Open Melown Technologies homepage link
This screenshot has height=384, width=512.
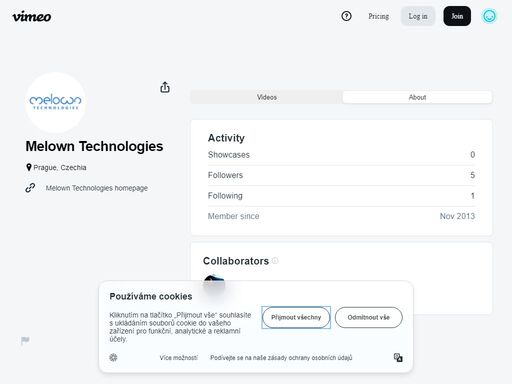point(97,188)
